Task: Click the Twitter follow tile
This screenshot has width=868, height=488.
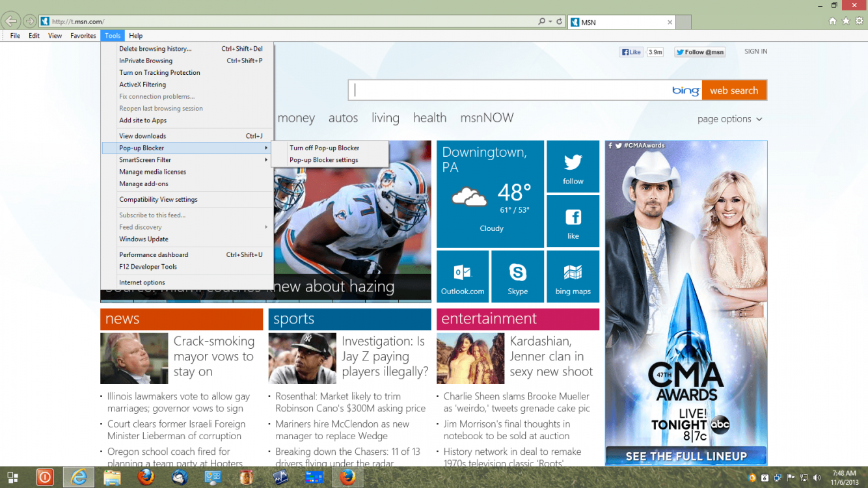Action: click(573, 167)
